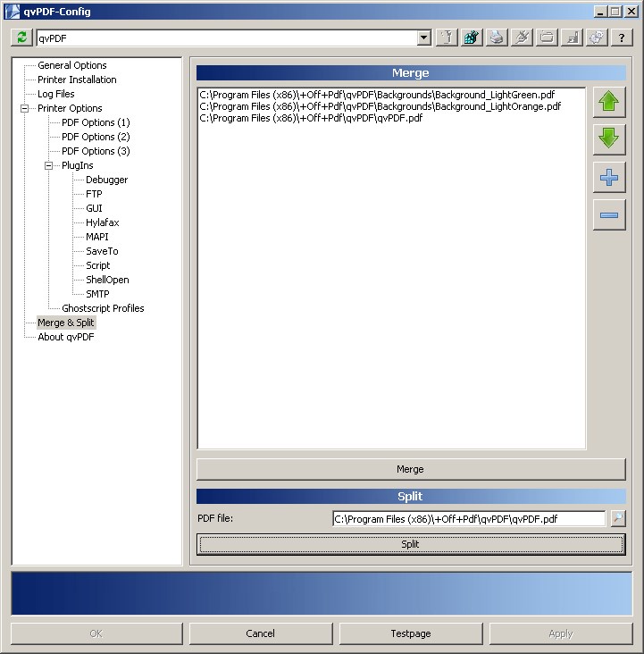Select Merge & Split in the tree
The image size is (644, 654).
(66, 323)
